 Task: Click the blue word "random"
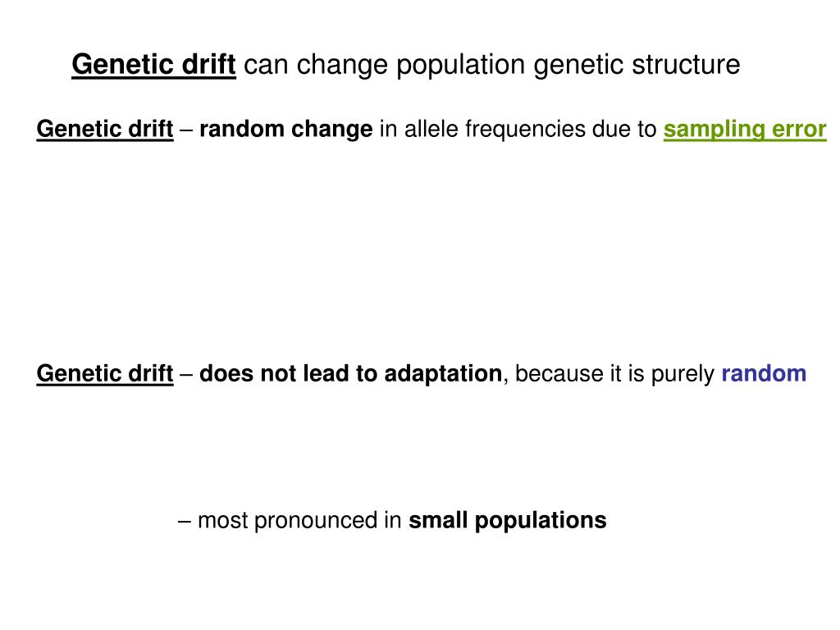point(764,373)
